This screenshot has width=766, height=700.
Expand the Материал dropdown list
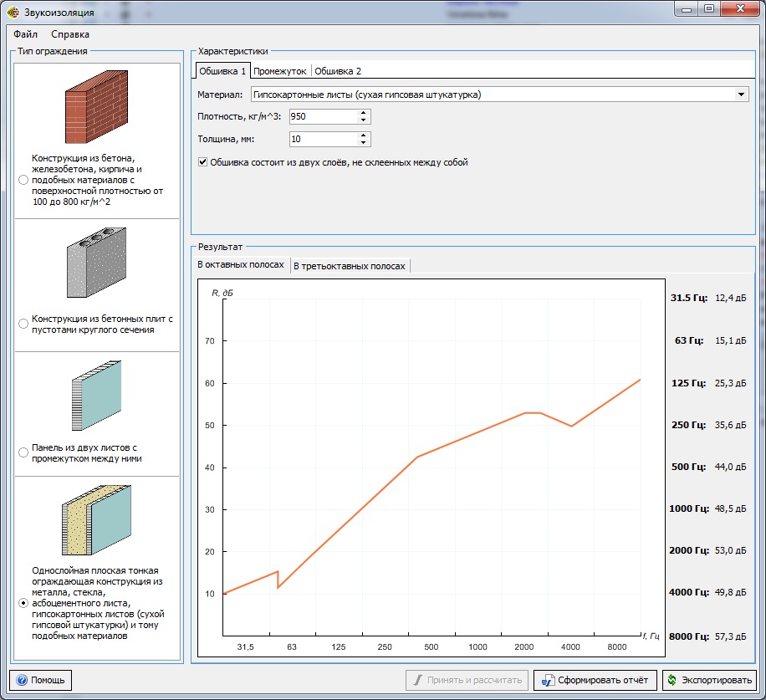742,95
